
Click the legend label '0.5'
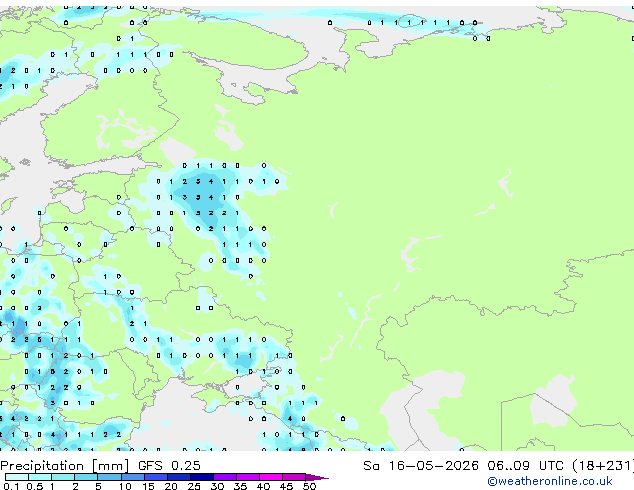click(x=35, y=486)
